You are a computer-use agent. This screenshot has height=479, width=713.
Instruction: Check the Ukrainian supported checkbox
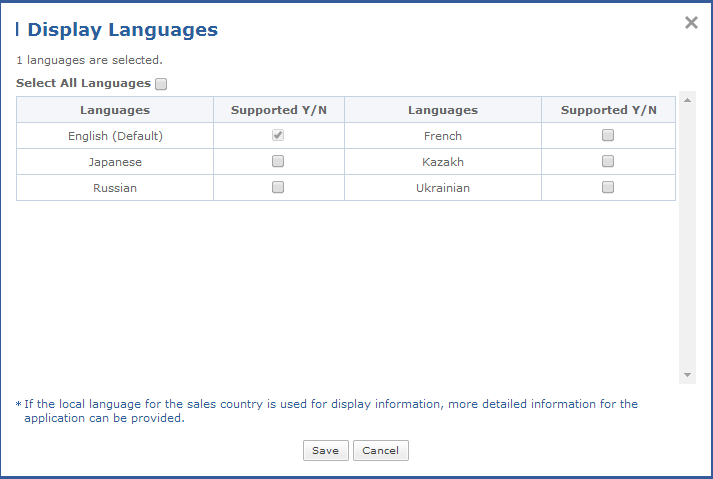point(608,187)
